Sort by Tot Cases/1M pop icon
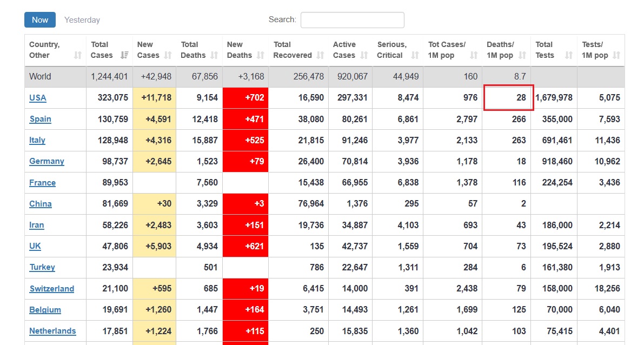The width and height of the screenshot is (644, 345). (x=474, y=55)
